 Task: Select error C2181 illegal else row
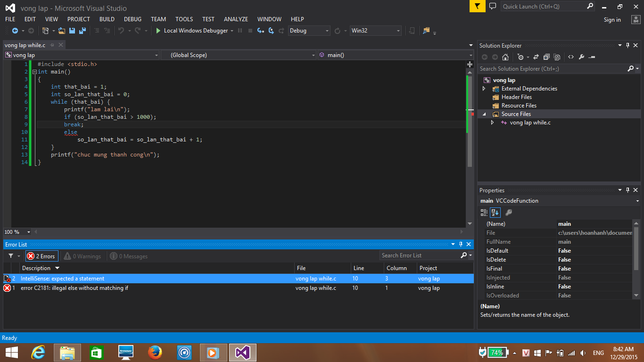coord(74,288)
